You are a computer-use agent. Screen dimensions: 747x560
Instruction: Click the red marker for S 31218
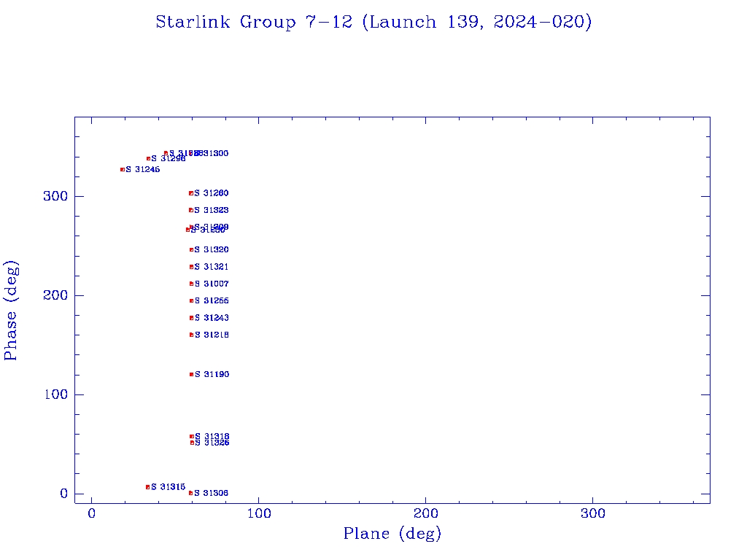coord(191,335)
